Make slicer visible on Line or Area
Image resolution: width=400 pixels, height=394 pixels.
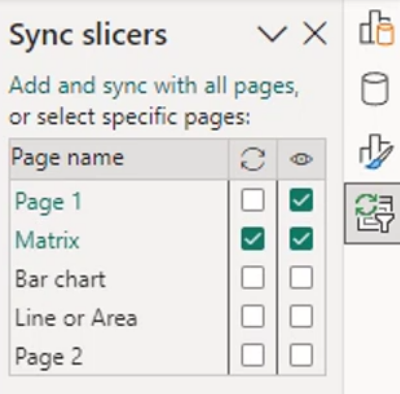301,316
